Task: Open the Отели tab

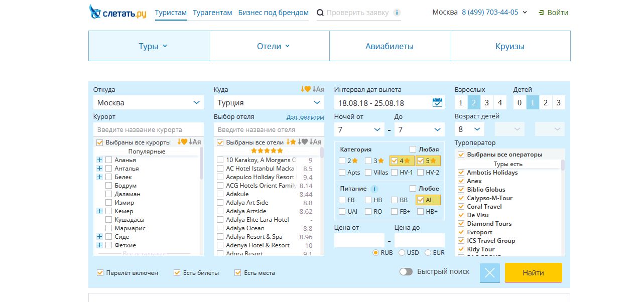Action: (269, 46)
